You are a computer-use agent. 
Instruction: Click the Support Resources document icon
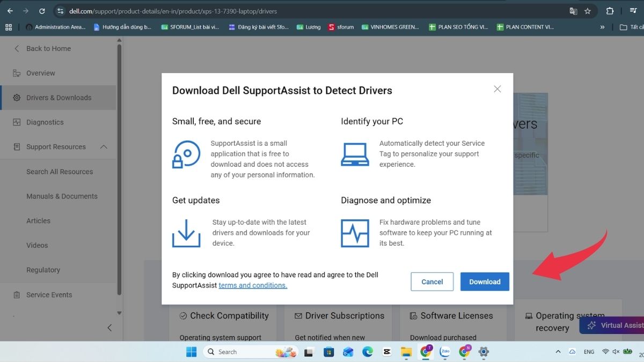[x=17, y=147]
